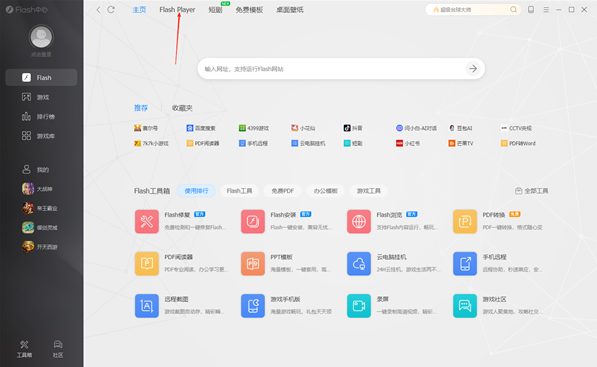Viewport: 597px width, 367px height.
Task: Select the 收藏夹 bookmarks tab
Action: coord(182,108)
